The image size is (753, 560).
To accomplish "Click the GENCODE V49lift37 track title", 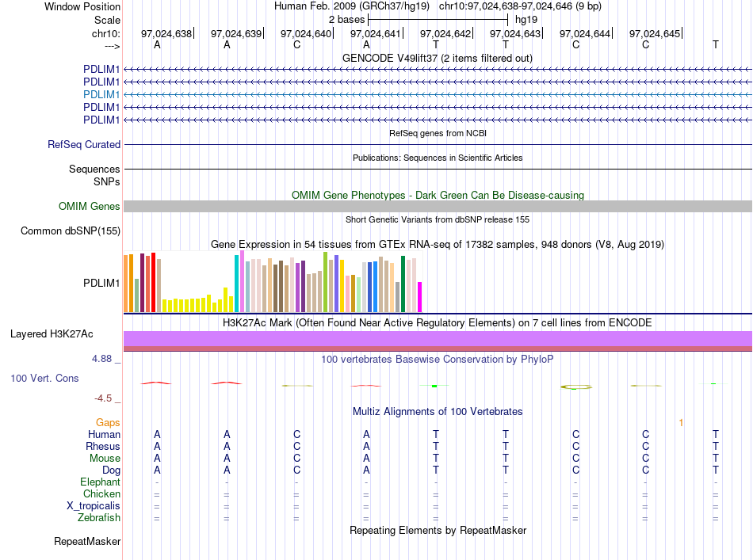I will (x=437, y=58).
